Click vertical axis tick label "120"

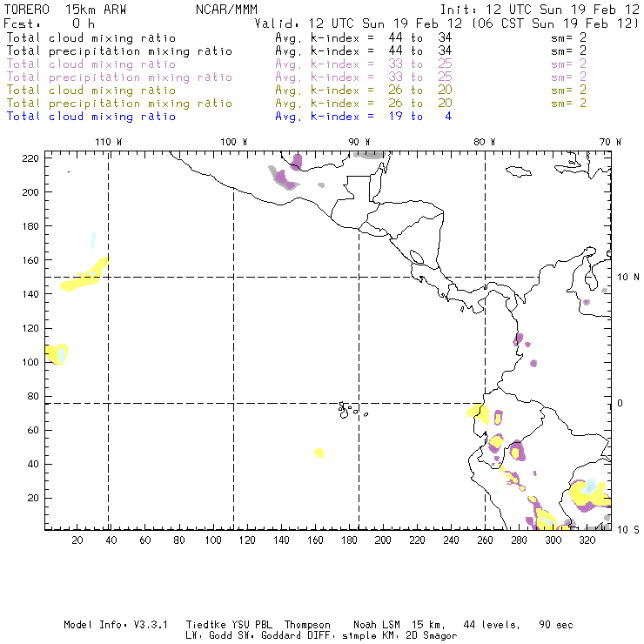click(x=30, y=329)
